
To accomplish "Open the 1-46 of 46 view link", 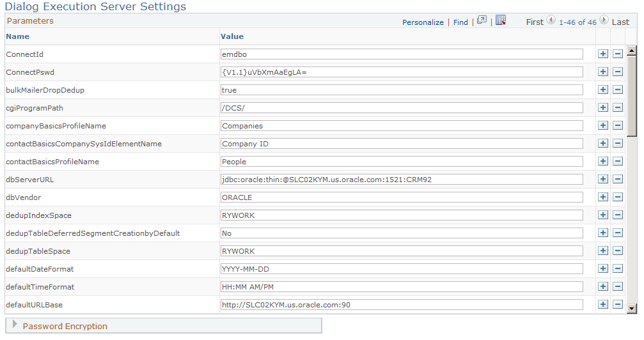I will 577,22.
